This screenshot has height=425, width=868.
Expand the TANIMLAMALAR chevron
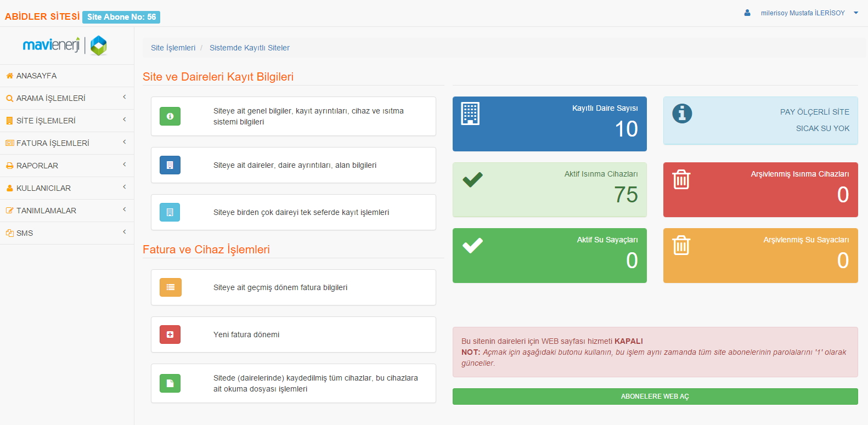[x=125, y=209]
